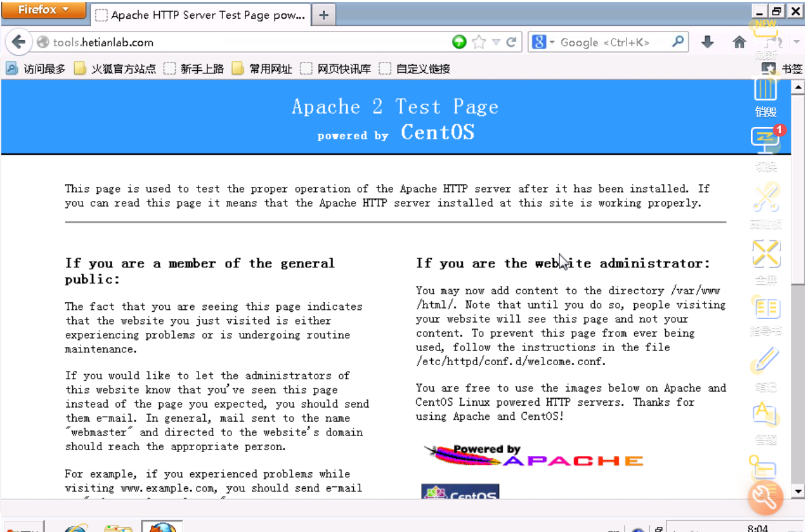Open the 火狐官方站点 bookmark folder
Image resolution: width=805 pixels, height=532 pixels.
pyautogui.click(x=115, y=68)
